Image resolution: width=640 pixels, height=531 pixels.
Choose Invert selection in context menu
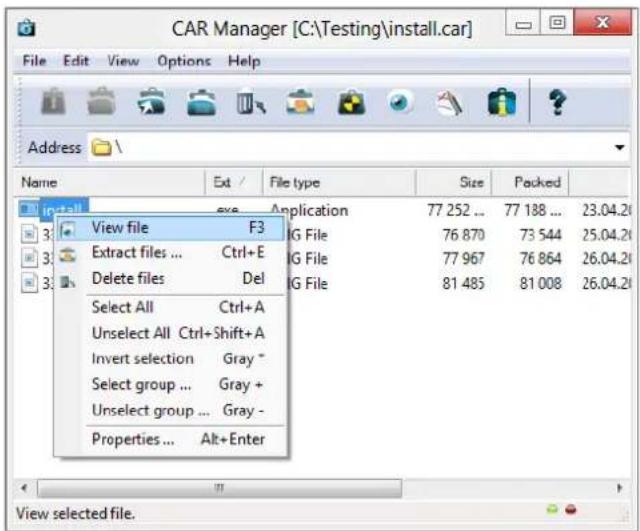(x=170, y=359)
